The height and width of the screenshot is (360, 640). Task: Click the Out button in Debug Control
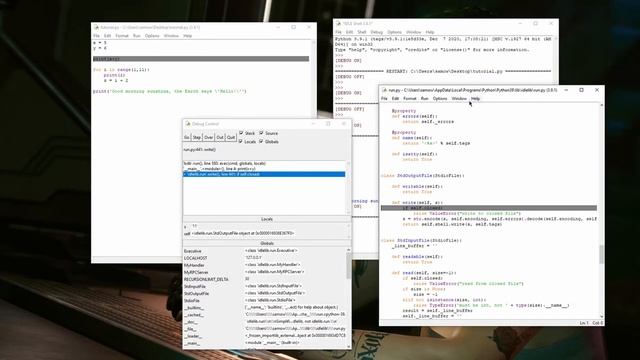point(220,138)
